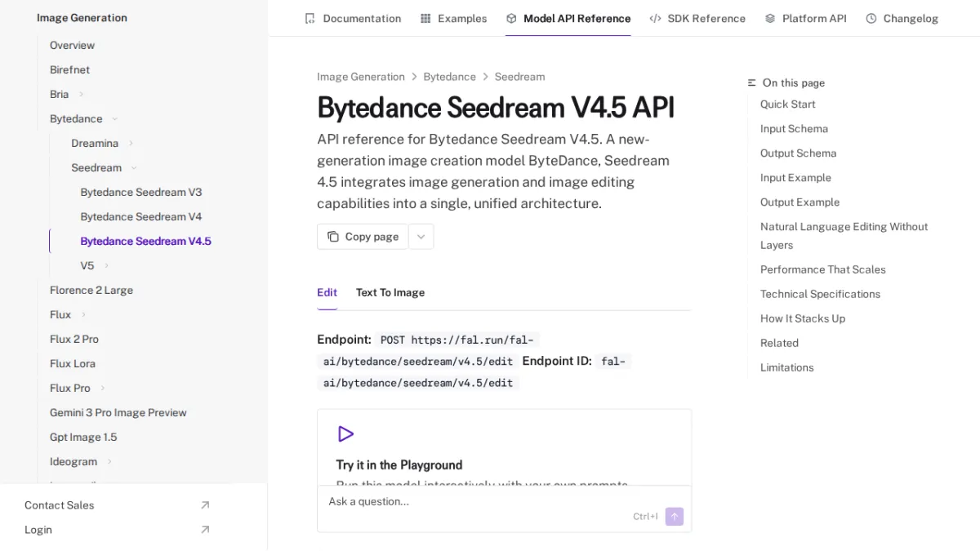Collapse the Seedream chevron

click(134, 168)
